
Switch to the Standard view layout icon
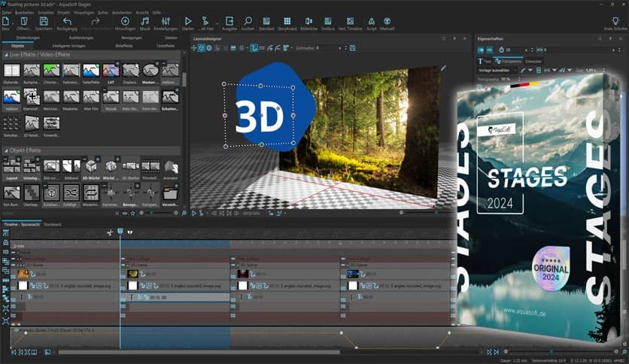pos(266,21)
